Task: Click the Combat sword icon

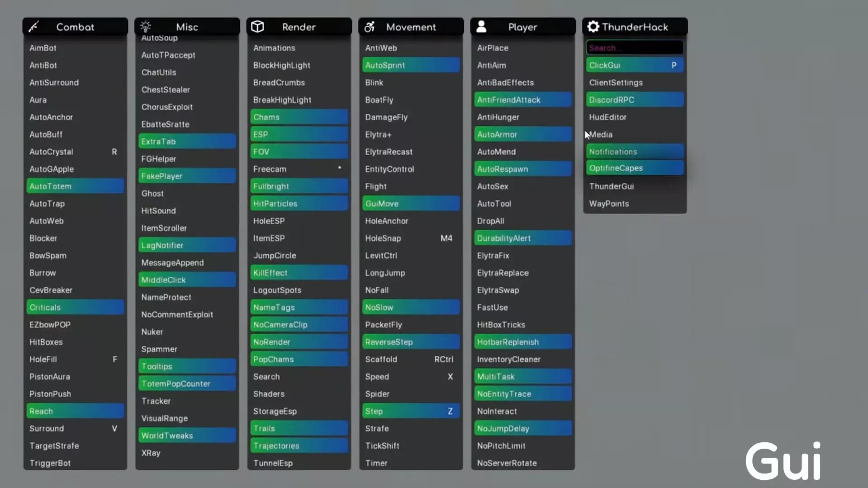Action: (33, 27)
